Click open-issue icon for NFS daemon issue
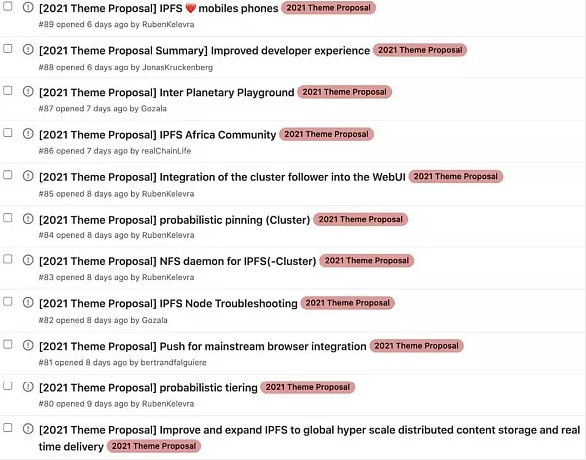Viewport: 586px width, 460px height. pyautogui.click(x=28, y=260)
